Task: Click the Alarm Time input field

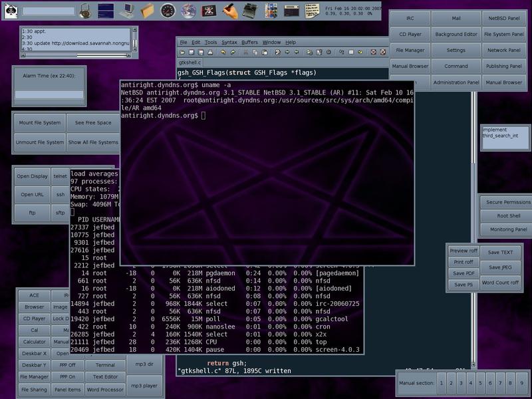Action: (x=49, y=94)
